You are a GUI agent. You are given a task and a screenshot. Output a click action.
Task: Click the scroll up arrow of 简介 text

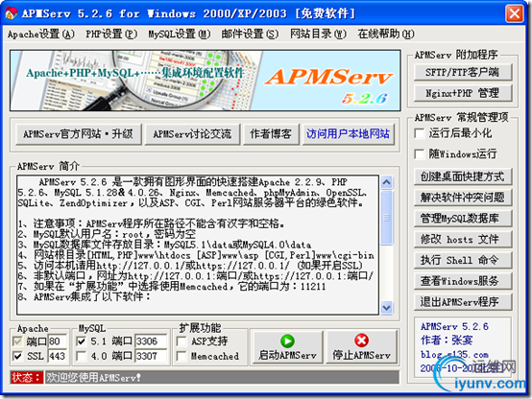(386, 183)
